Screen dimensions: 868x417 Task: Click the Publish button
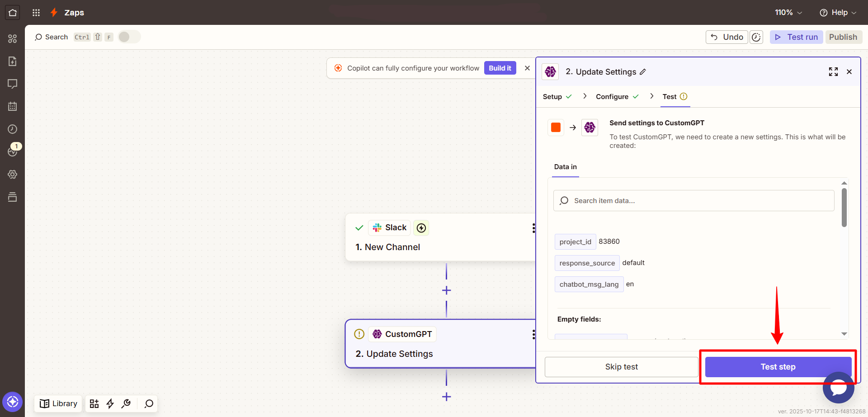pyautogui.click(x=843, y=37)
